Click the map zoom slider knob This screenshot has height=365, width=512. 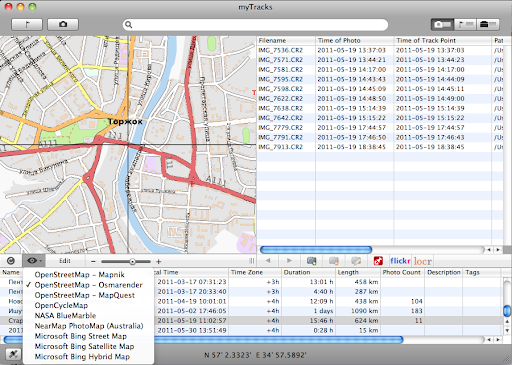click(x=132, y=262)
